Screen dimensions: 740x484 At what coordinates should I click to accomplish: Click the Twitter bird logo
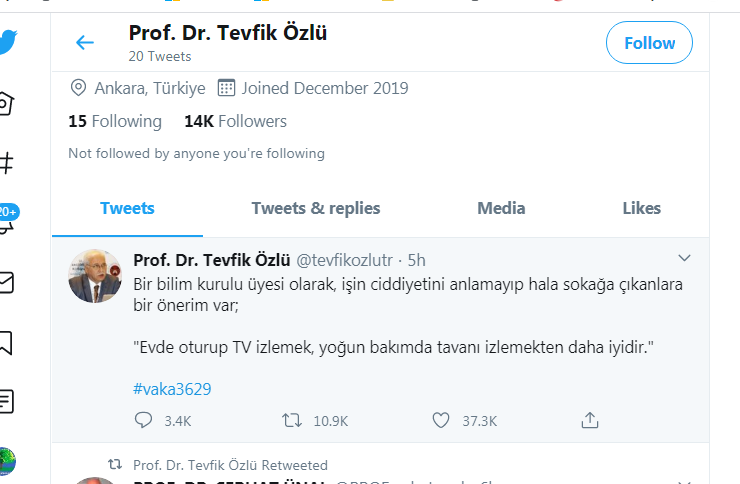click(9, 44)
